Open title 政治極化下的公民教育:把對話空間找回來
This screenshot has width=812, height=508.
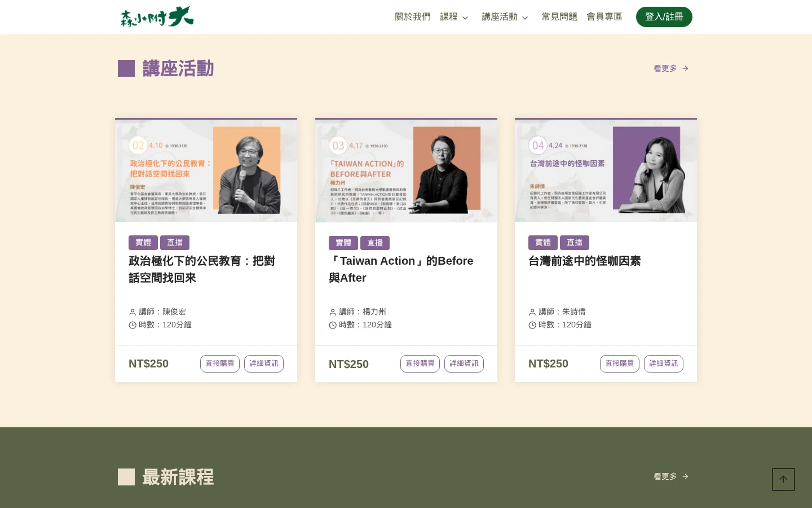click(x=202, y=269)
